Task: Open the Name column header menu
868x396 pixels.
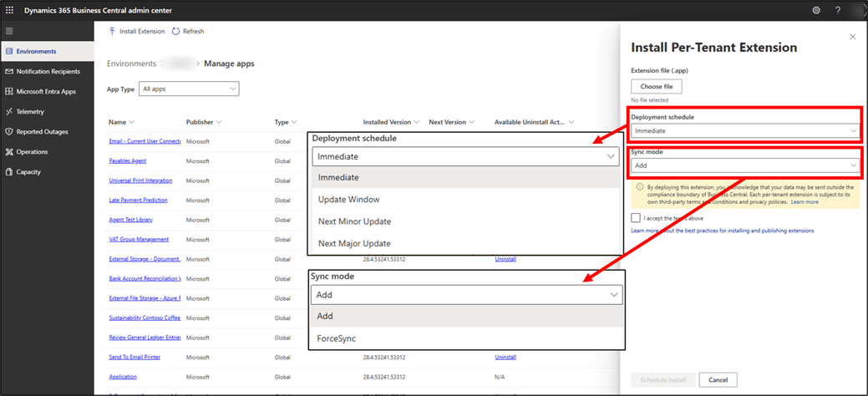Action: [122, 122]
